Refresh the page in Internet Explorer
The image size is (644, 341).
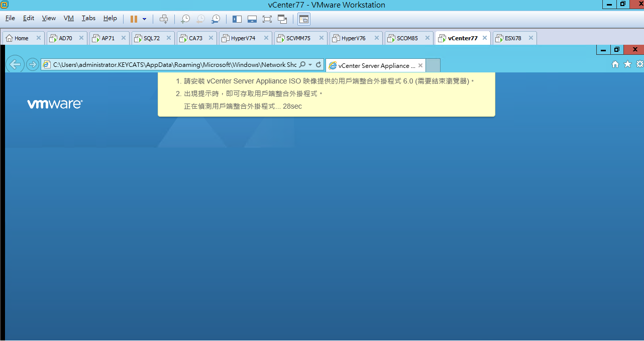[318, 65]
